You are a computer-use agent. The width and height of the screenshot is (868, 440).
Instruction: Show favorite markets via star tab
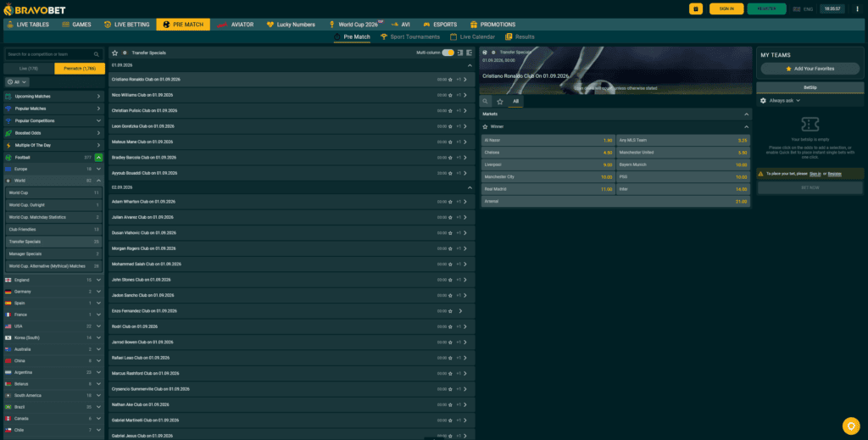pyautogui.click(x=500, y=101)
